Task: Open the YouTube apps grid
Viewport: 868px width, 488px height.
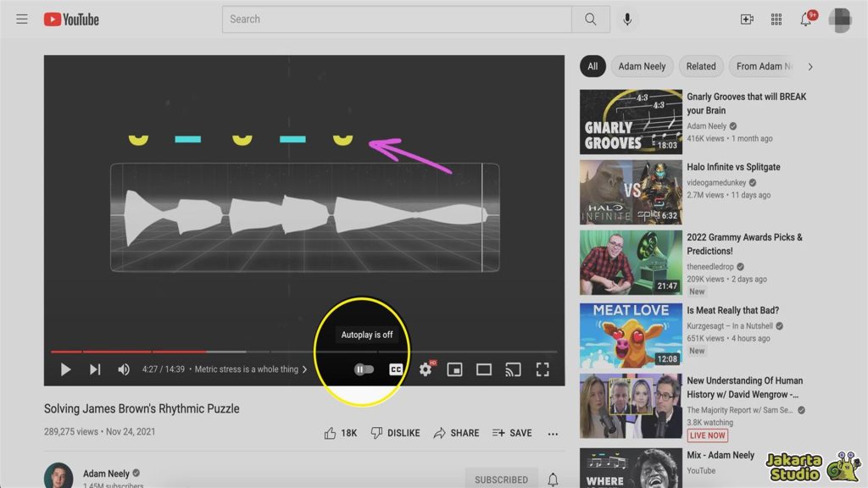Action: (x=776, y=19)
